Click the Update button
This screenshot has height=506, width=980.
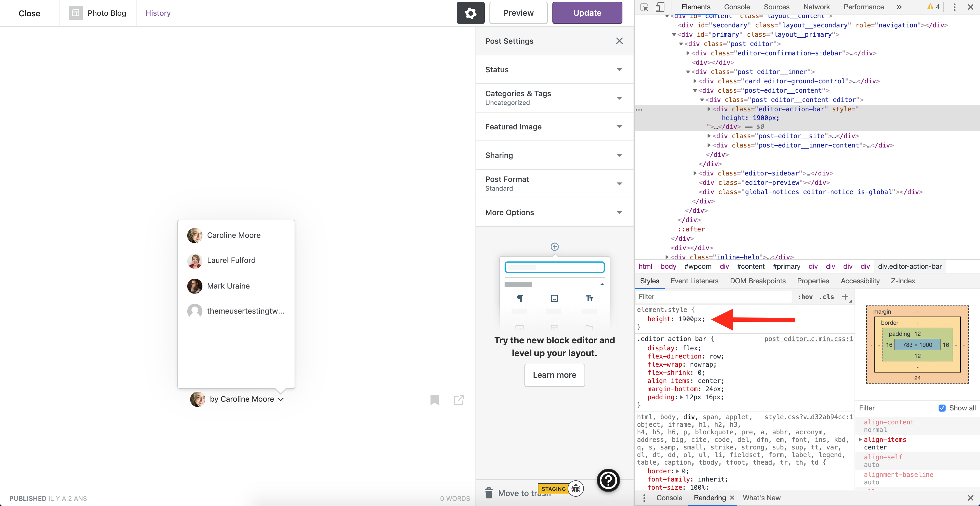[587, 13]
